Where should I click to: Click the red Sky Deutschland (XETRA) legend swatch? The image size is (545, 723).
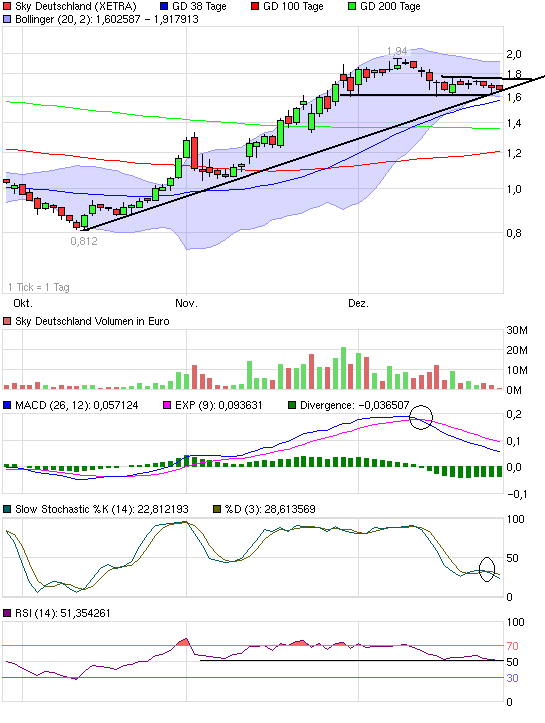click(7, 6)
